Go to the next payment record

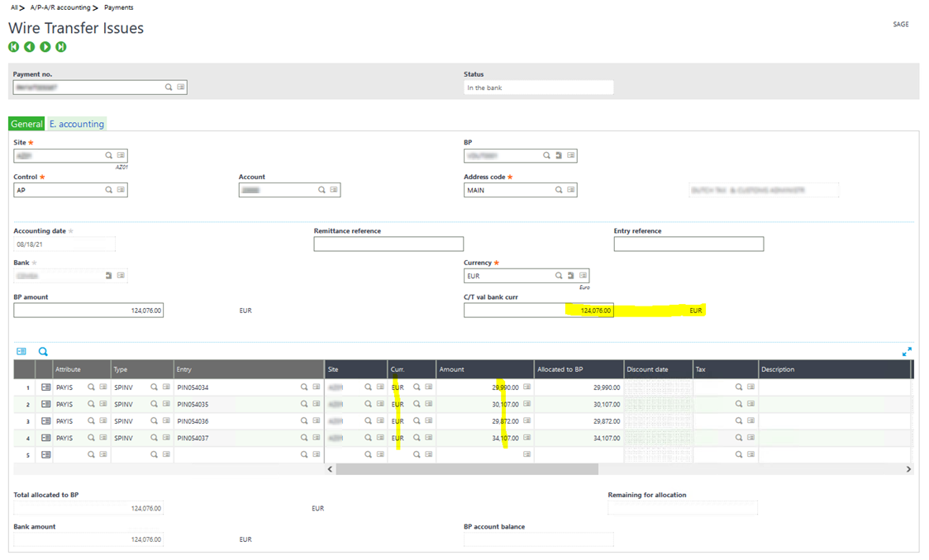tap(45, 47)
